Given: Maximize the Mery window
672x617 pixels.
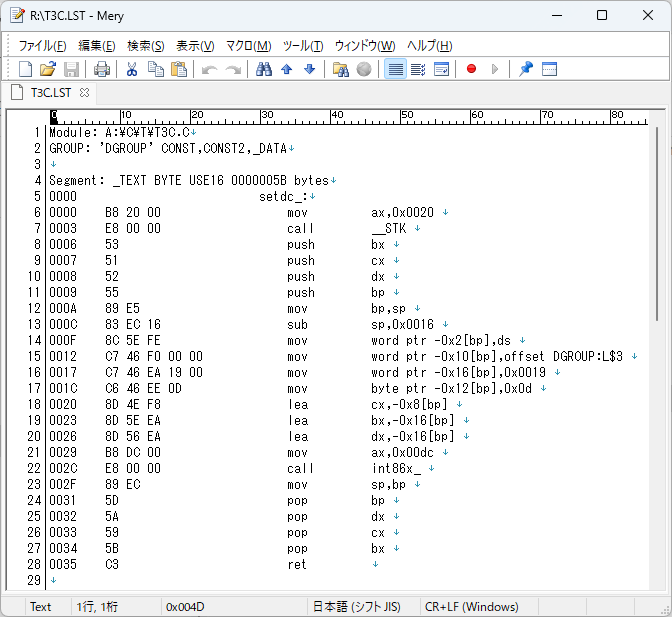Looking at the screenshot, I should [x=602, y=15].
